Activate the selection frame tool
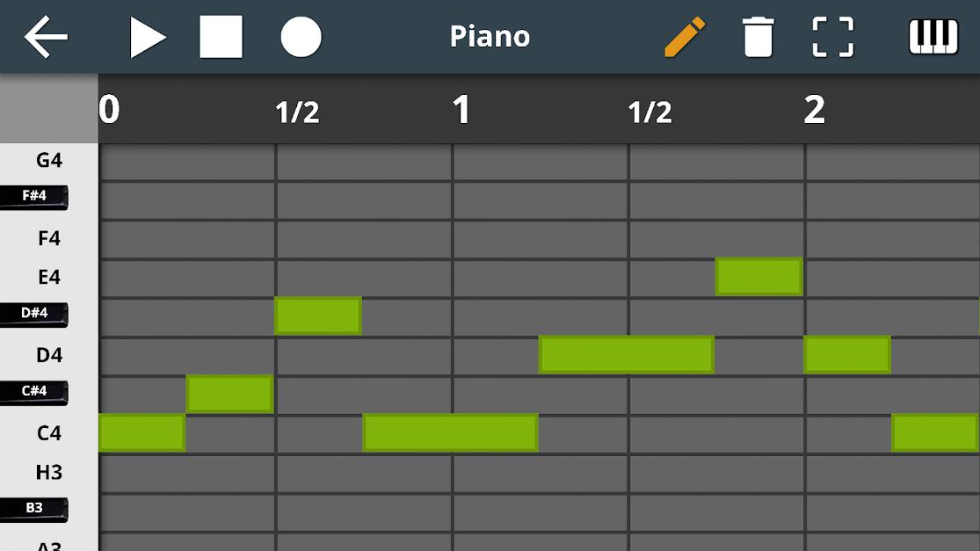Image resolution: width=980 pixels, height=551 pixels. pyautogui.click(x=833, y=37)
